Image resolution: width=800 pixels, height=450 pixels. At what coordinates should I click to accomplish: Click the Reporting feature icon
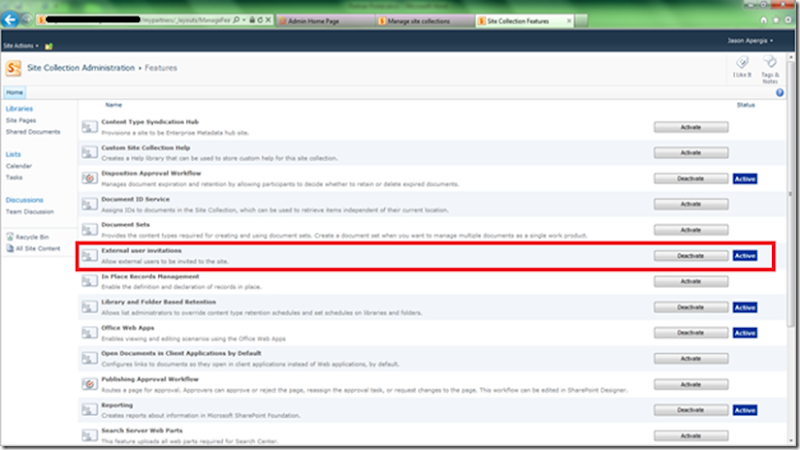(90, 409)
